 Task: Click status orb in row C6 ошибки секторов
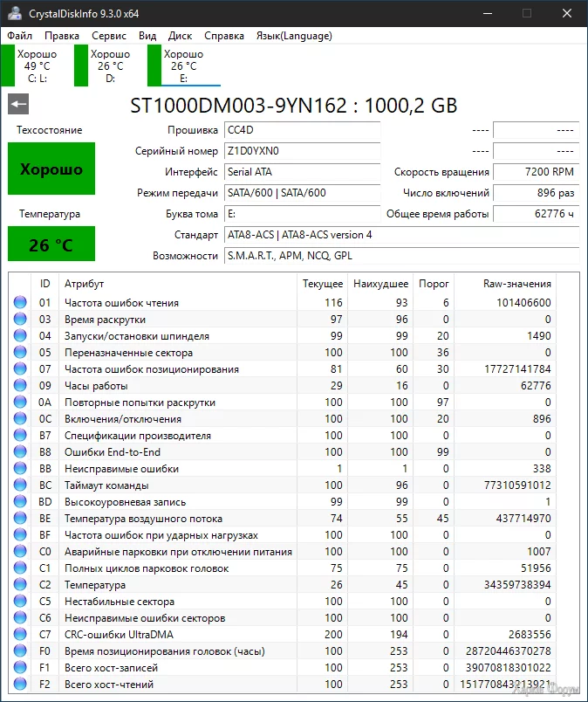coord(20,617)
